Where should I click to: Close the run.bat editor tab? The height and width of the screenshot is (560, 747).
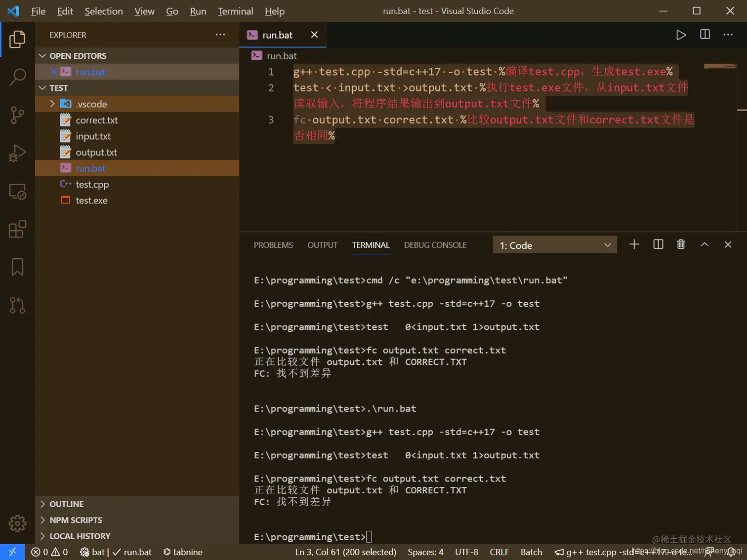click(314, 35)
